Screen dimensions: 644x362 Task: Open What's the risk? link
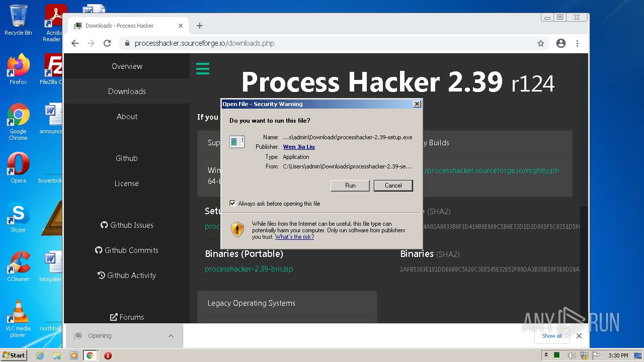coord(294,237)
